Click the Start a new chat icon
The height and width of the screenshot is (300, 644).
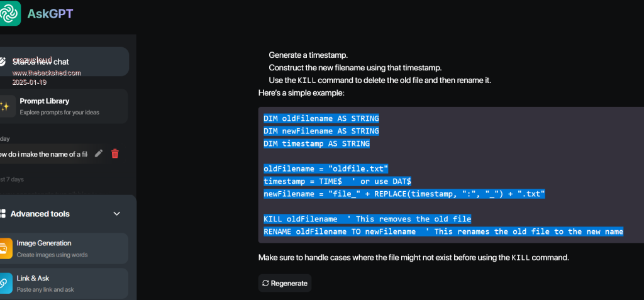(4, 62)
